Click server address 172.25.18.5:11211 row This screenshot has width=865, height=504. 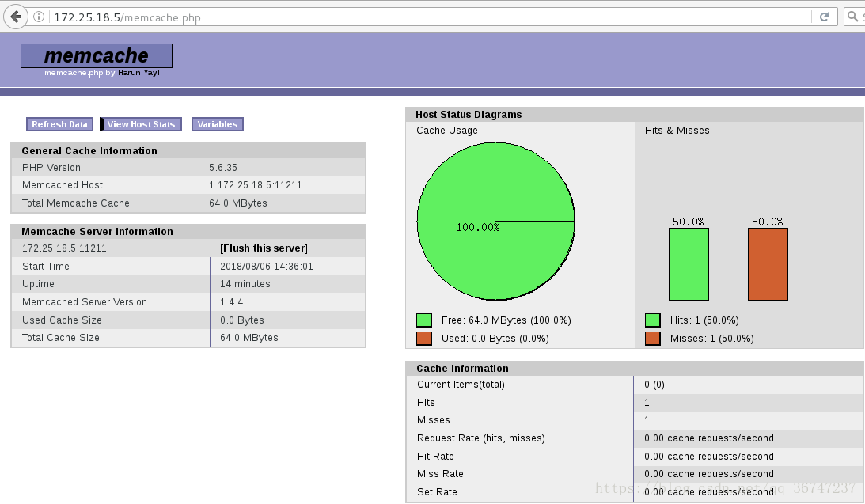[64, 248]
